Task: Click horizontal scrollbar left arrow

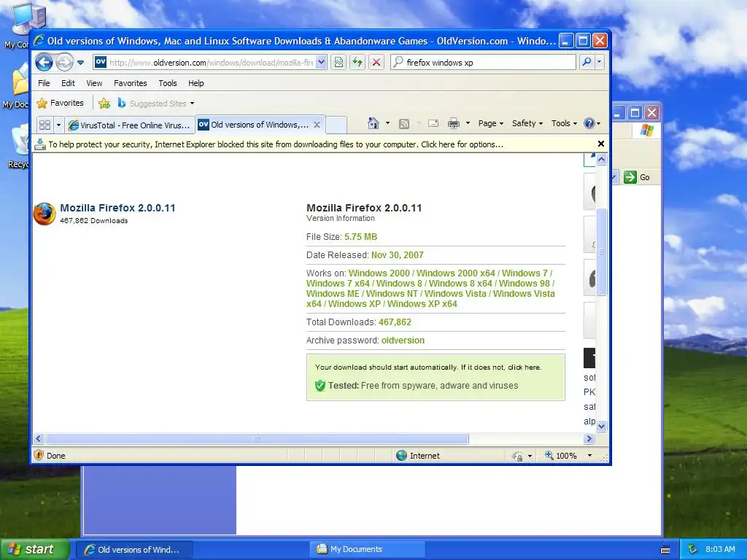Action: 39,438
